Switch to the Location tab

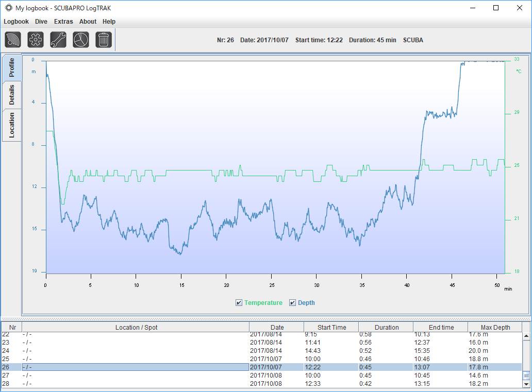click(x=12, y=125)
